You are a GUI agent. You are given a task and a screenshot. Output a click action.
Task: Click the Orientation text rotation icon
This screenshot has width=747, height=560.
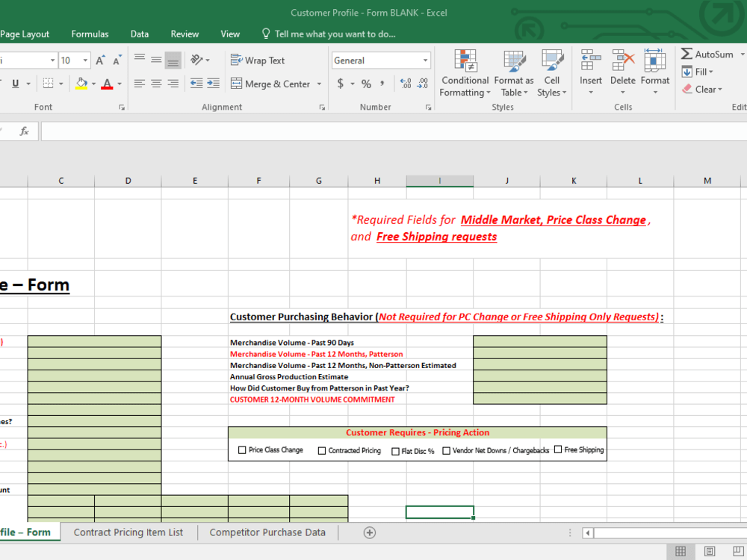click(196, 60)
